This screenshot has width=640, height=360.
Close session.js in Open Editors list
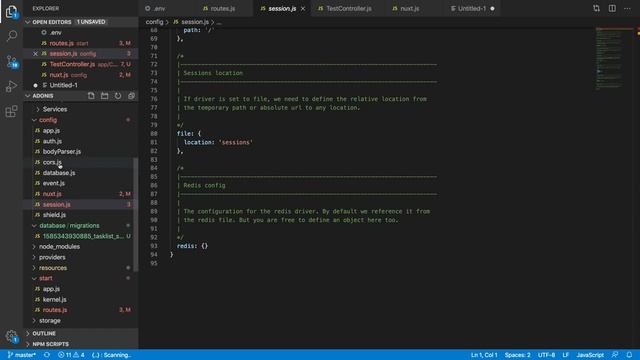coord(36,54)
